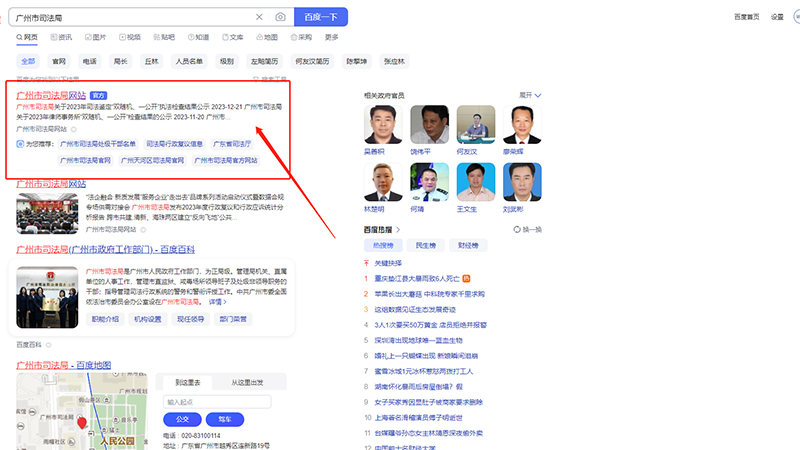
Task: Switch to the 图片 tab
Action: pyautogui.click(x=95, y=37)
